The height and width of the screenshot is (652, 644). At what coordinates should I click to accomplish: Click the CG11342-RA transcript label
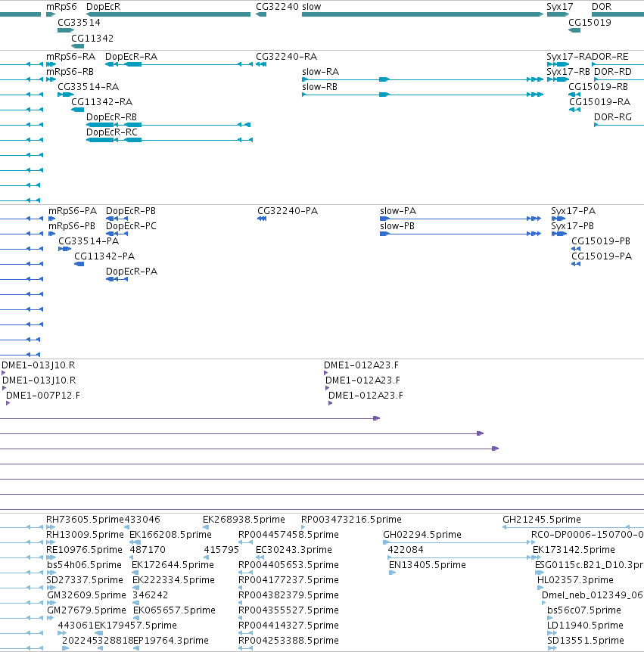(102, 102)
